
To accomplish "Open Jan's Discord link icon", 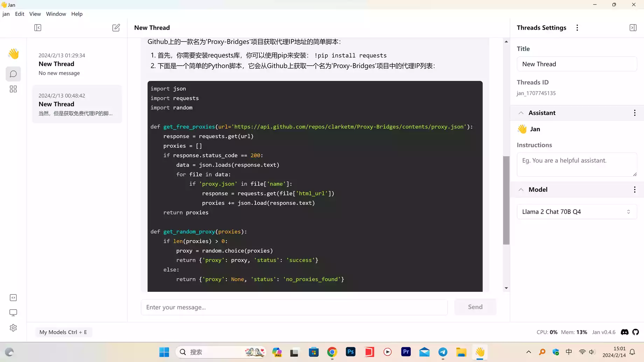I will [624, 332].
